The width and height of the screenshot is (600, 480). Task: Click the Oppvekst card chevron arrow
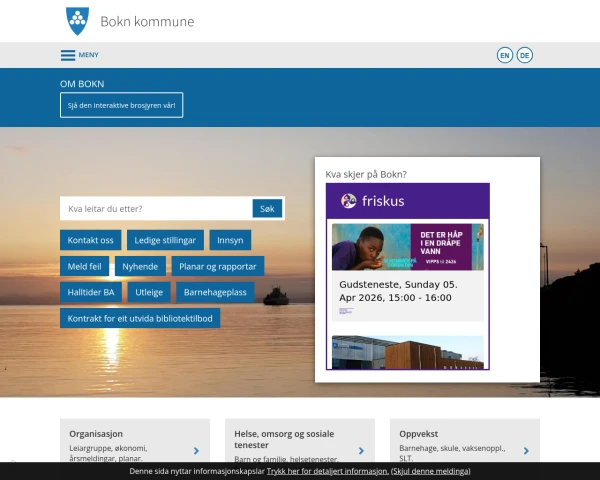click(x=526, y=451)
